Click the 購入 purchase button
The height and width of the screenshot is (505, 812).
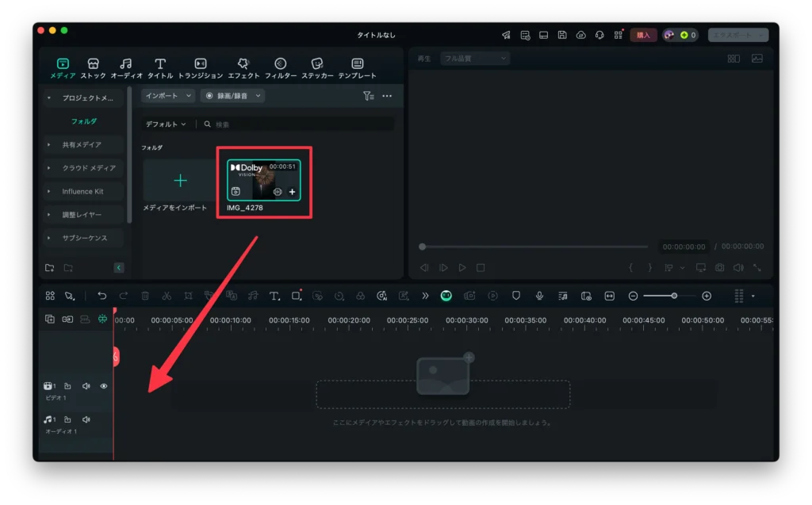(x=643, y=35)
